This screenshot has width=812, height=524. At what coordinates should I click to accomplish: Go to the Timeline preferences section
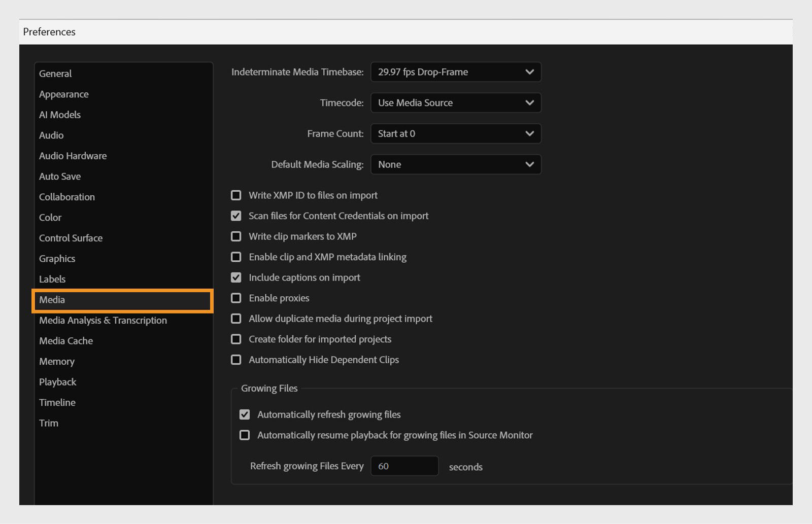click(57, 402)
